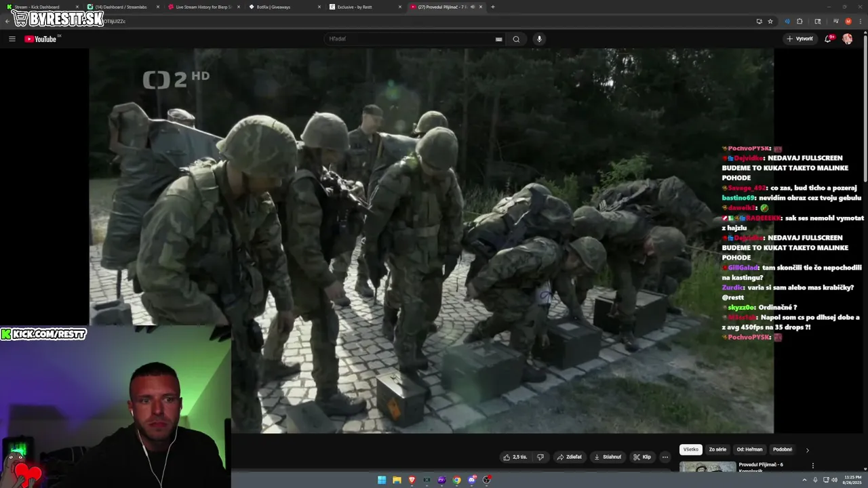Open YouTube account avatar menu
The height and width of the screenshot is (488, 868).
(x=848, y=39)
